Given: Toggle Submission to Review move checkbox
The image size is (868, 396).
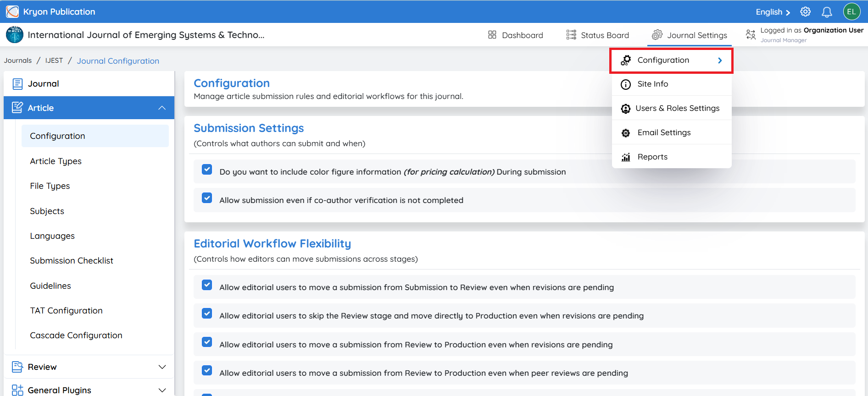Looking at the screenshot, I should click(x=207, y=285).
